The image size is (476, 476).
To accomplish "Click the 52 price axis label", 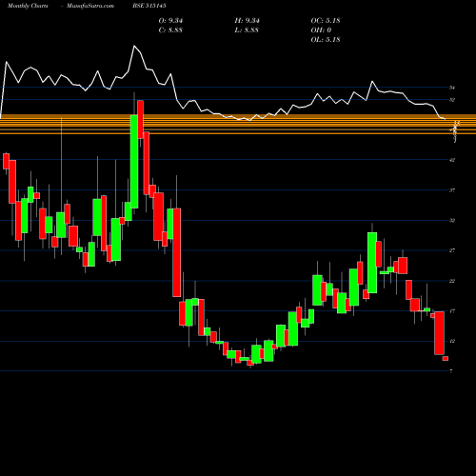I will click(x=452, y=100).
